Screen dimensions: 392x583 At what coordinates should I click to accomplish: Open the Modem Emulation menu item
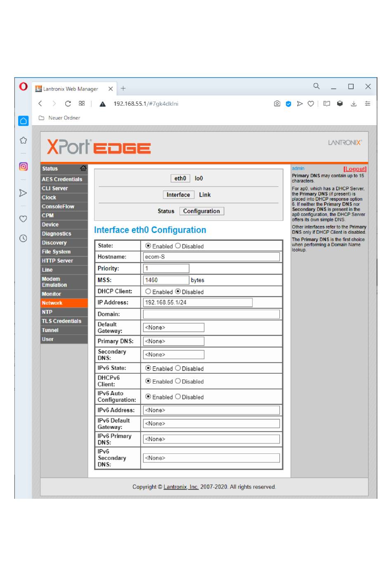pyautogui.click(x=64, y=282)
